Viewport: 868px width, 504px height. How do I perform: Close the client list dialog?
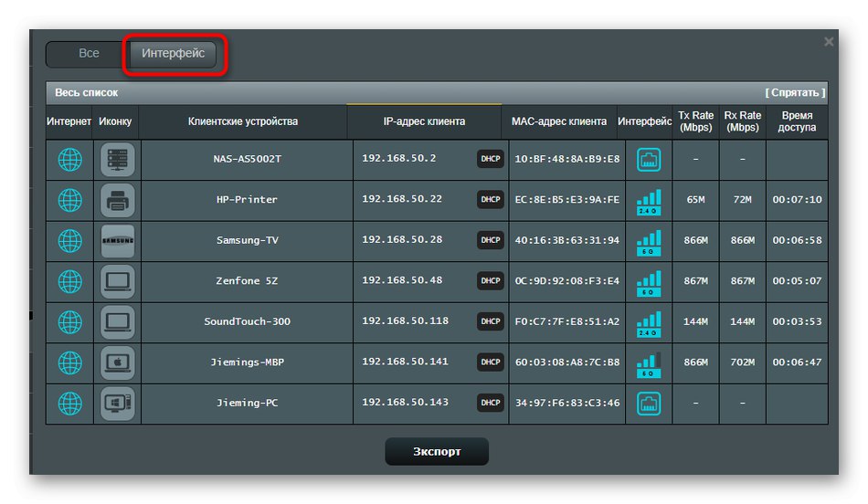[x=829, y=41]
